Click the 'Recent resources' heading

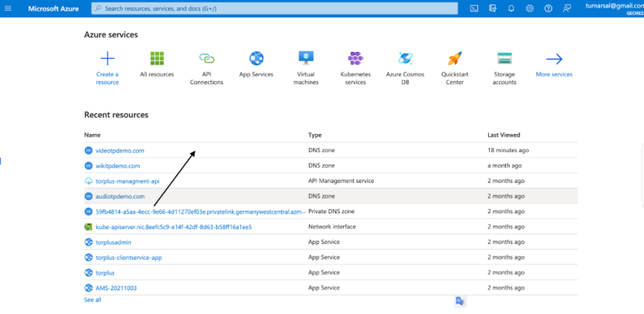click(x=116, y=115)
